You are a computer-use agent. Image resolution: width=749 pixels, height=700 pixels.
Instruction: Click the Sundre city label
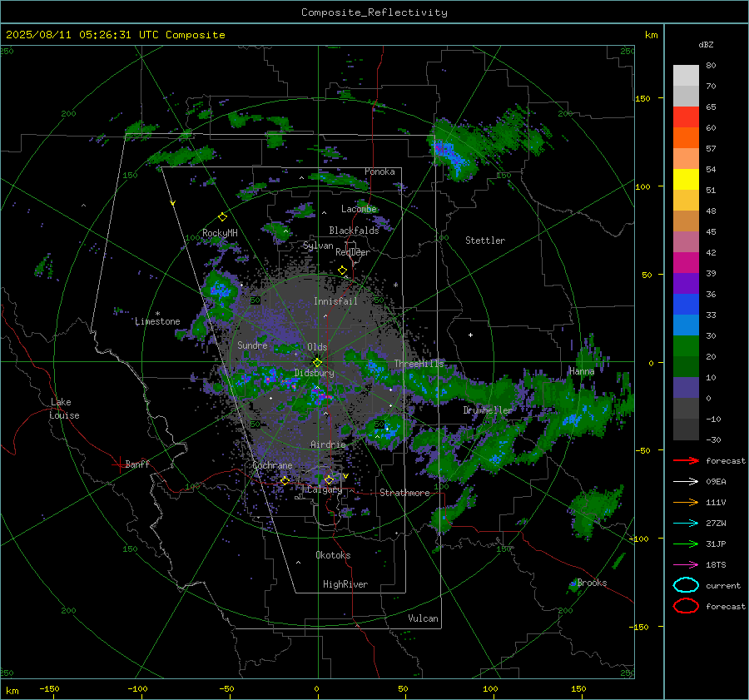tap(252, 345)
